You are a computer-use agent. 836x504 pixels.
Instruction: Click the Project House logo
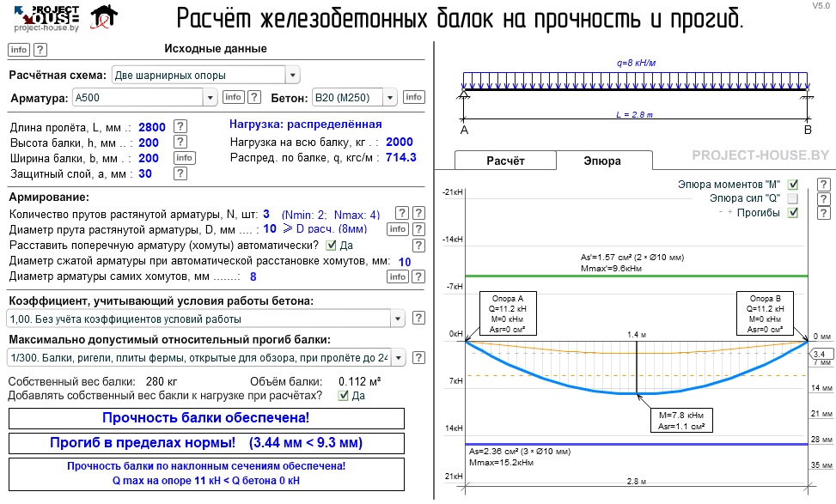tap(46, 19)
